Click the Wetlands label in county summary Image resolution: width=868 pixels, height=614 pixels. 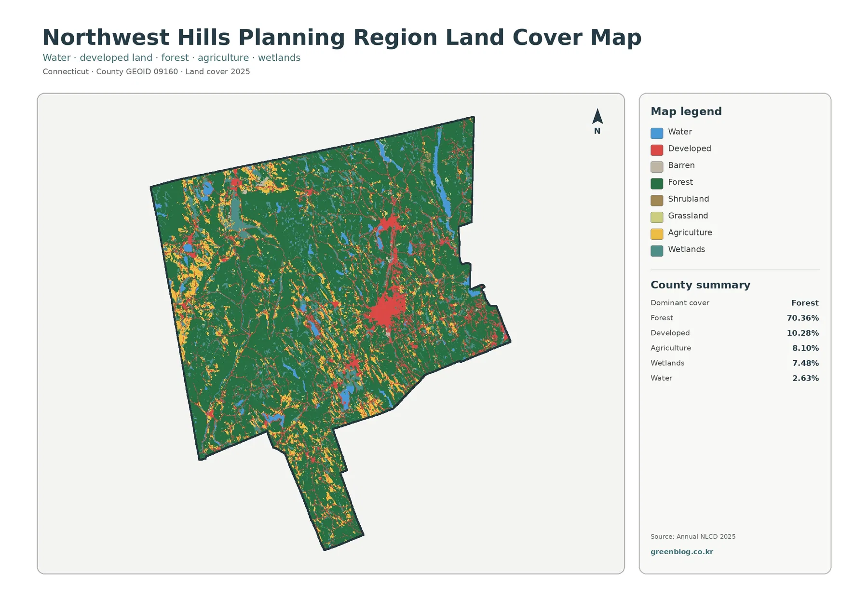(x=667, y=363)
